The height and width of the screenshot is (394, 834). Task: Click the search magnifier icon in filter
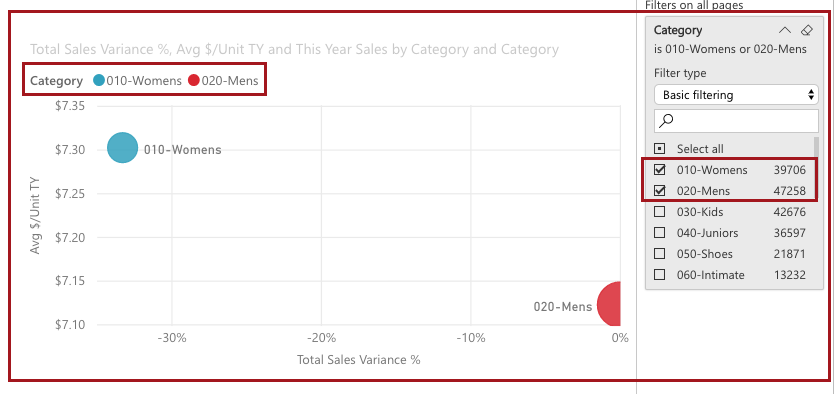pyautogui.click(x=665, y=121)
